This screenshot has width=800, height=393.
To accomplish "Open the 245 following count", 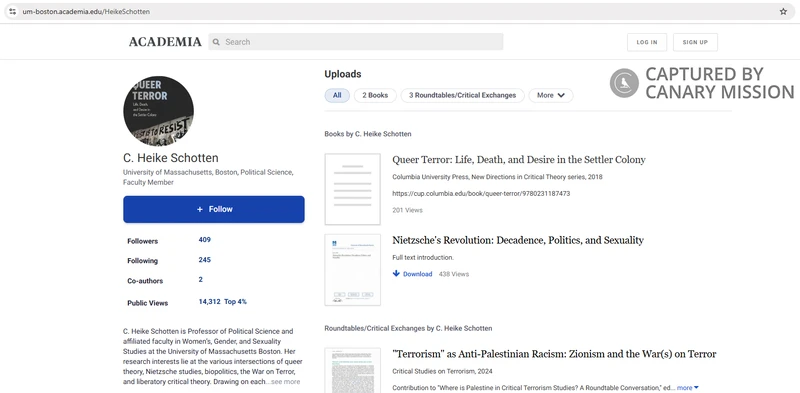I will pos(205,260).
